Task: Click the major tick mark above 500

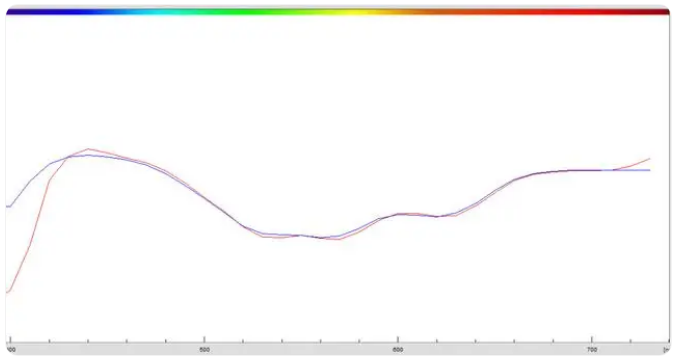Action: tap(204, 340)
